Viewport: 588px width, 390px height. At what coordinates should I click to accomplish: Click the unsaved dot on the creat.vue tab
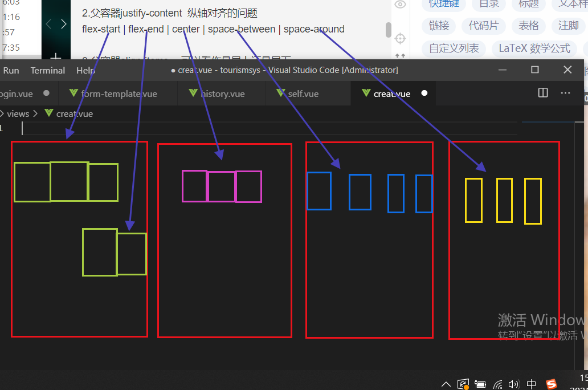pos(424,93)
